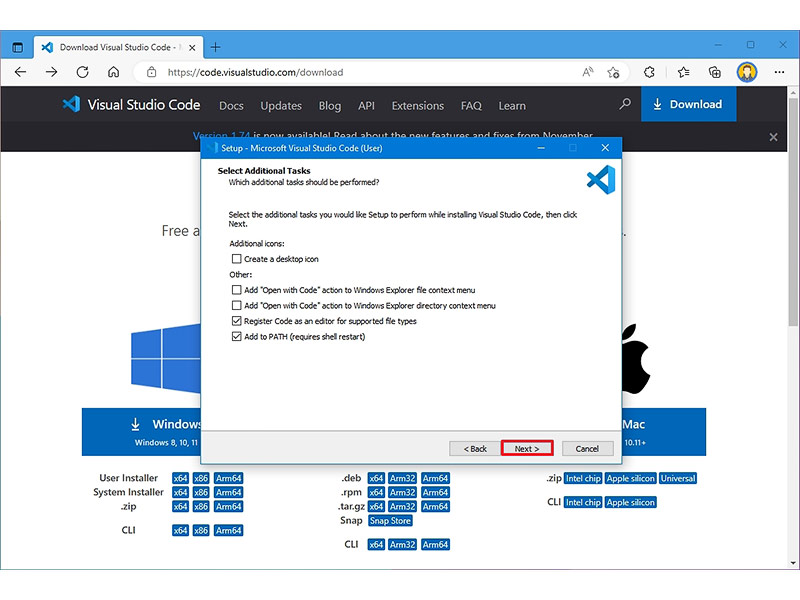The image size is (800, 600).
Task: Click the Apple logo image
Action: [636, 359]
